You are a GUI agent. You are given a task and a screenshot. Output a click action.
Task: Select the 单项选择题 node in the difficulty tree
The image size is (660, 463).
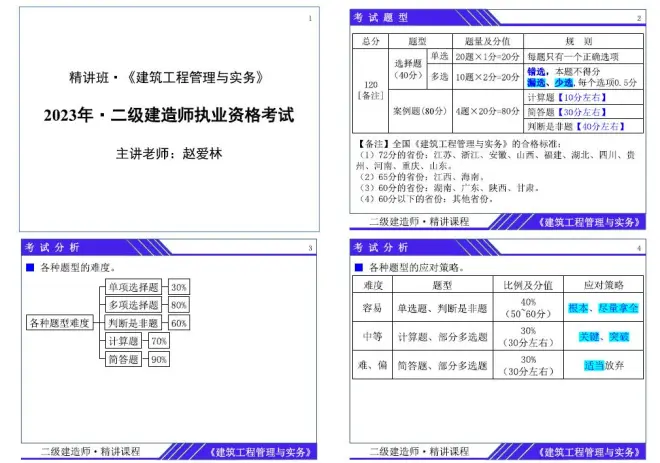coord(133,287)
